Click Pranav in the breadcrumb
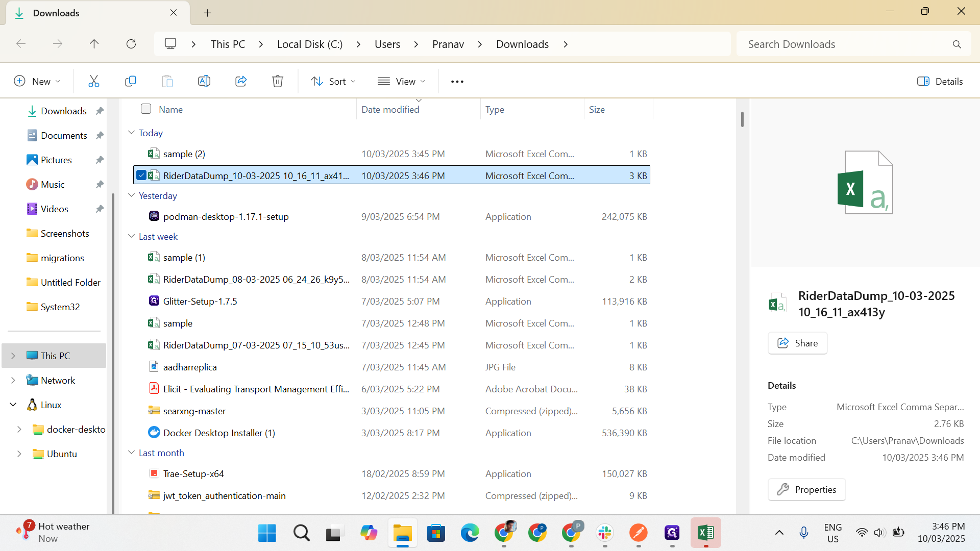This screenshot has height=551, width=980. (x=448, y=44)
